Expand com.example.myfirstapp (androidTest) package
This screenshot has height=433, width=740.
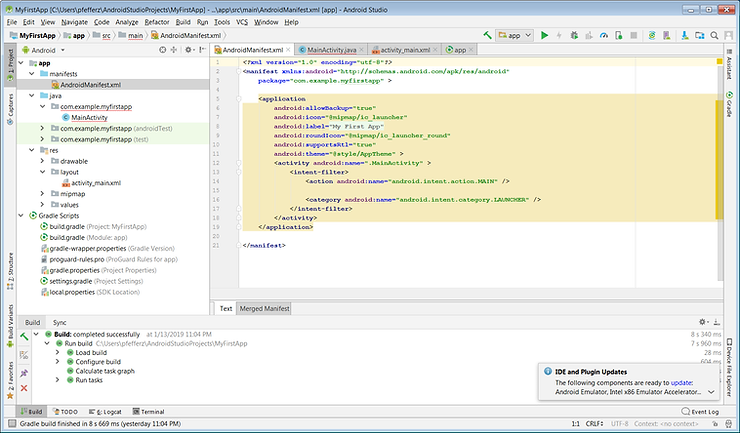pos(42,128)
